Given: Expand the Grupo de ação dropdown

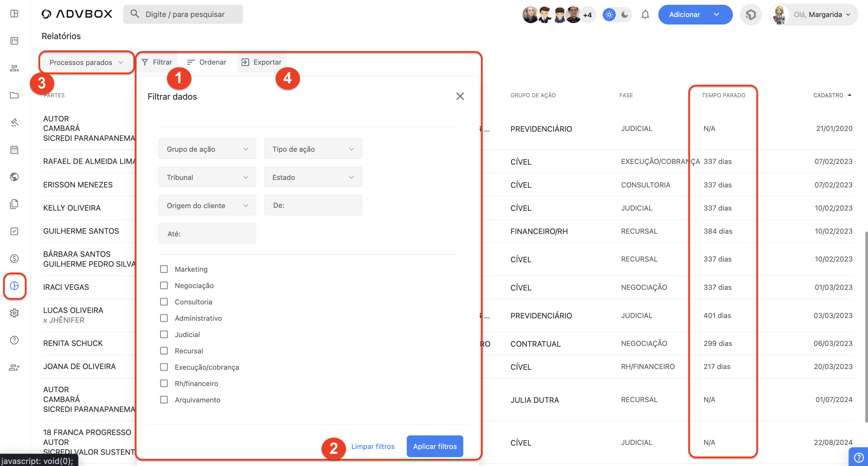Looking at the screenshot, I should (207, 149).
